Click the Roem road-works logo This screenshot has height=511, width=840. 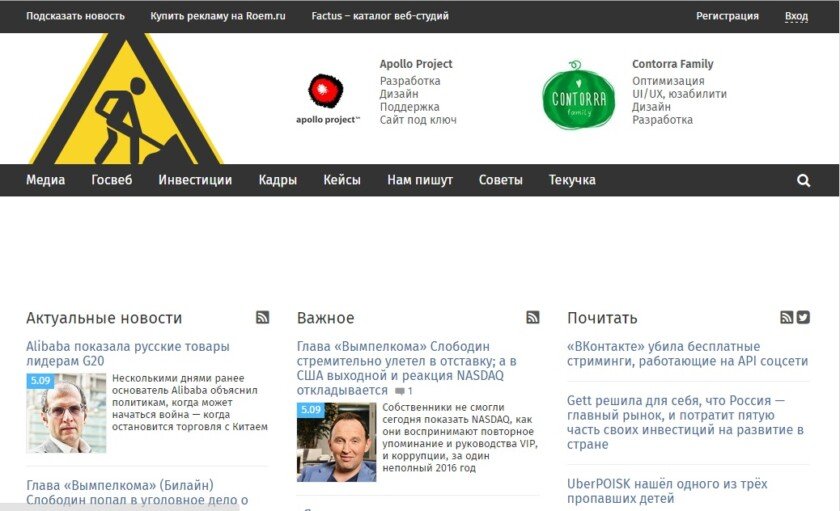(x=126, y=99)
